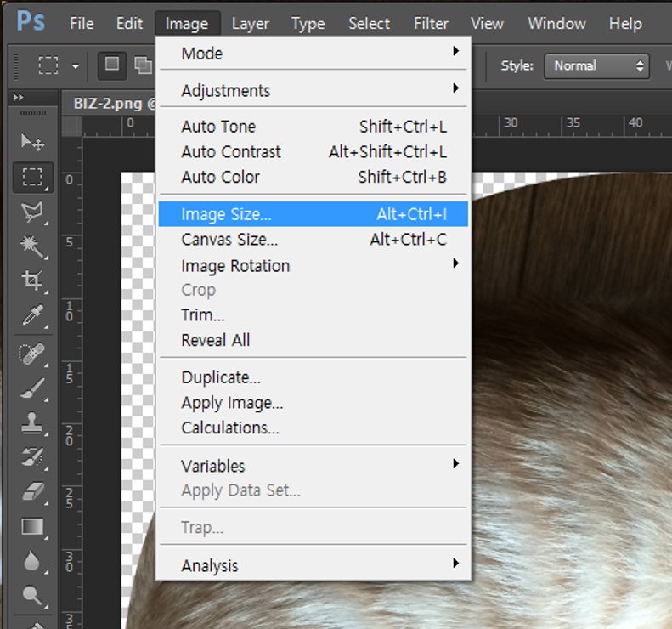Select the Rectangular Marquee tool in the toolbox
The width and height of the screenshot is (672, 629).
click(32, 177)
